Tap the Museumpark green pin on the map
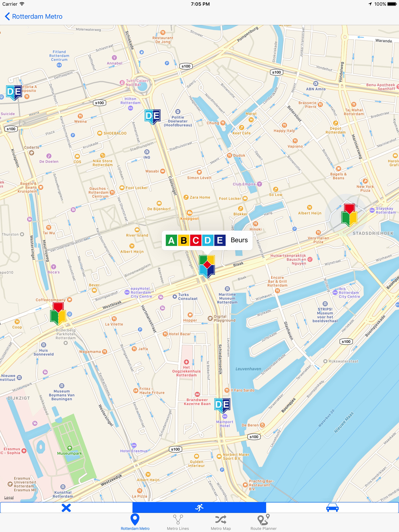Viewport: 399px width, 532px height. click(70, 448)
